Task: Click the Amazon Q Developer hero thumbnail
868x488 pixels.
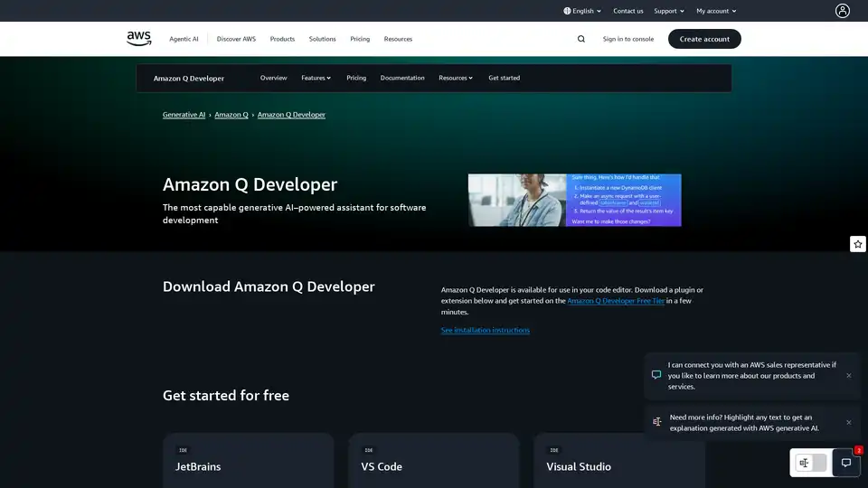Action: point(574,200)
